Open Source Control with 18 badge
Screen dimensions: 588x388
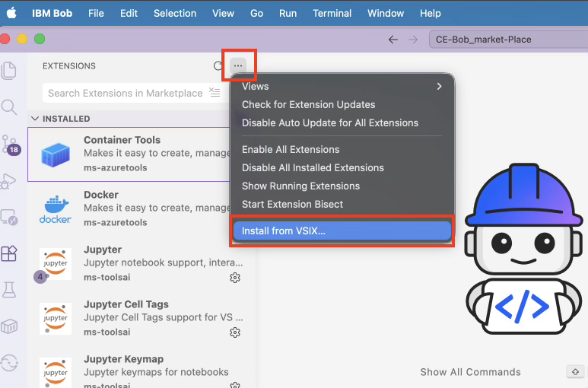click(11, 145)
